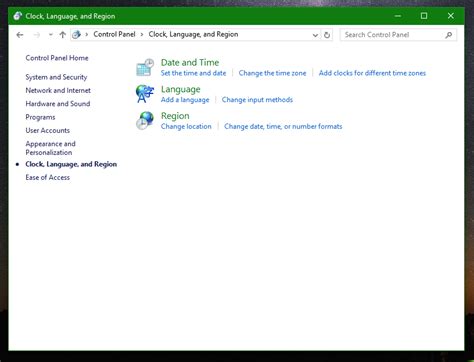Go to Control Panel Home

pos(57,58)
